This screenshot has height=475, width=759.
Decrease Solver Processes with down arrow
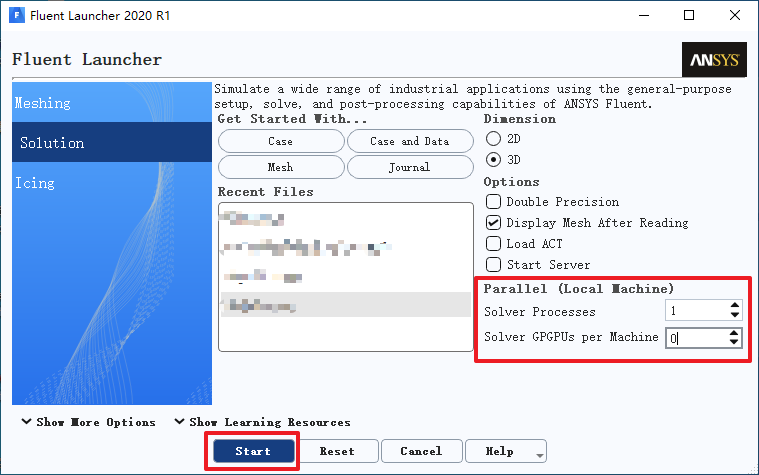735,315
